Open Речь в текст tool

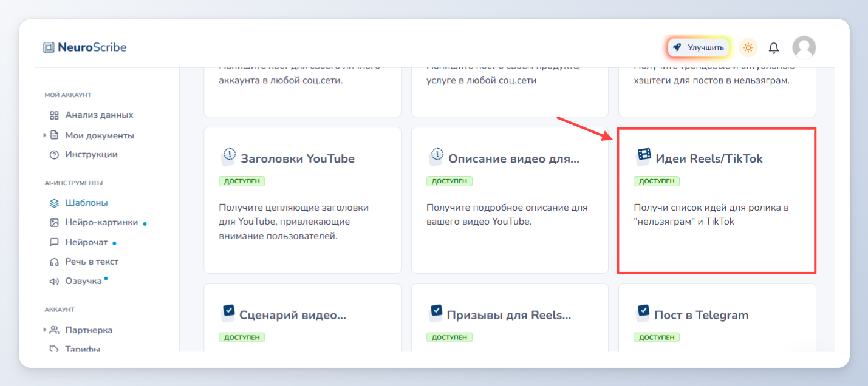(x=92, y=262)
